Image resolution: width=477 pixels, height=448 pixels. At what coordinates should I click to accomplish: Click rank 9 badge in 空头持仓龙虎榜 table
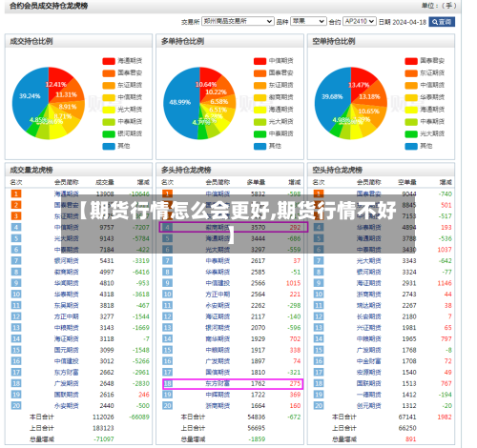(319, 283)
